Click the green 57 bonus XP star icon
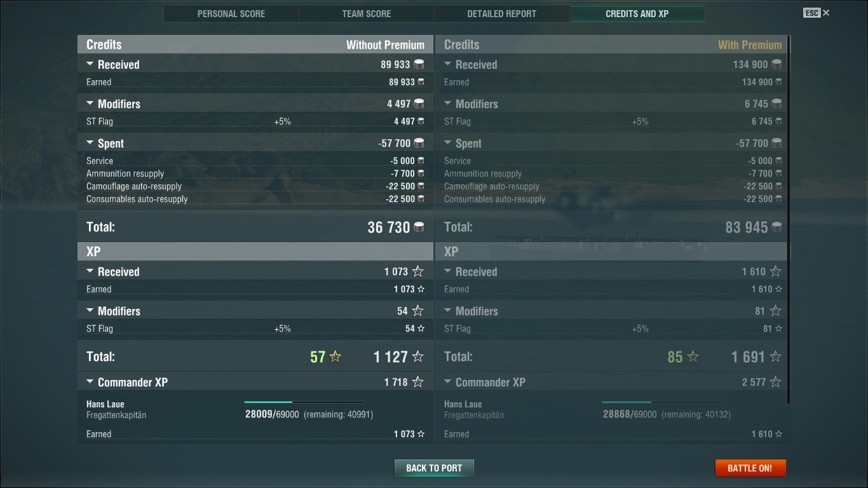Screen dimensions: 868x488 336,356
